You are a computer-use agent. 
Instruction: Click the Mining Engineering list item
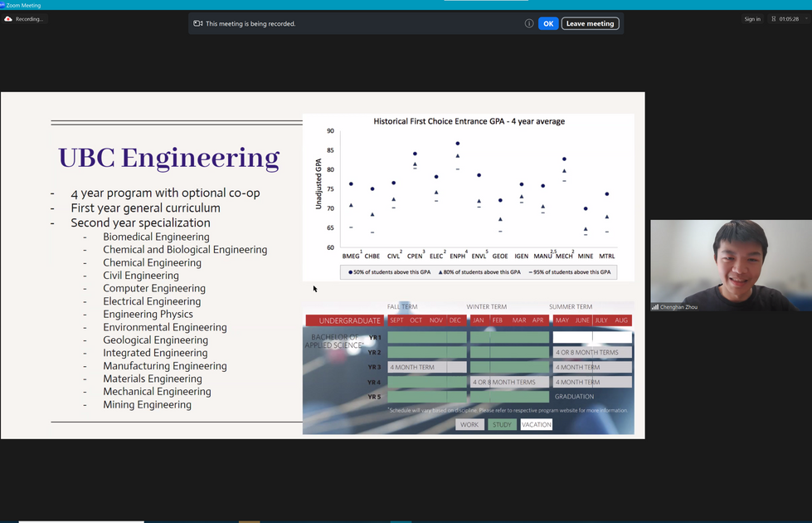pos(147,404)
